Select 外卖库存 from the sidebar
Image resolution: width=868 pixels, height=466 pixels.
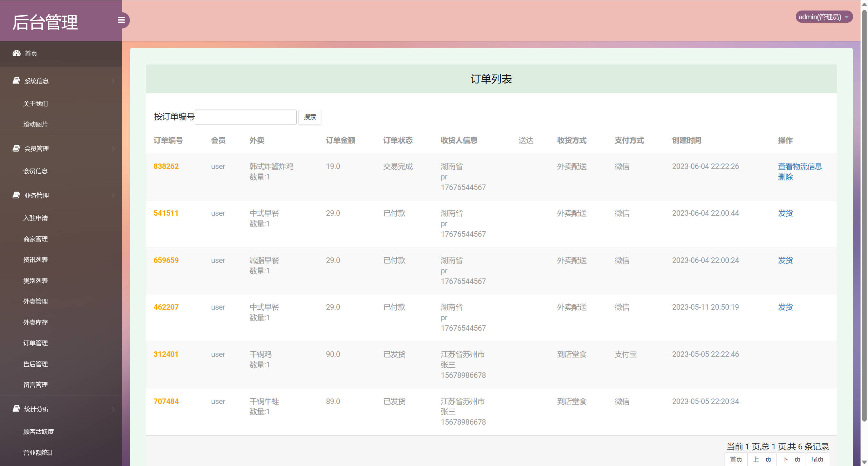point(35,322)
